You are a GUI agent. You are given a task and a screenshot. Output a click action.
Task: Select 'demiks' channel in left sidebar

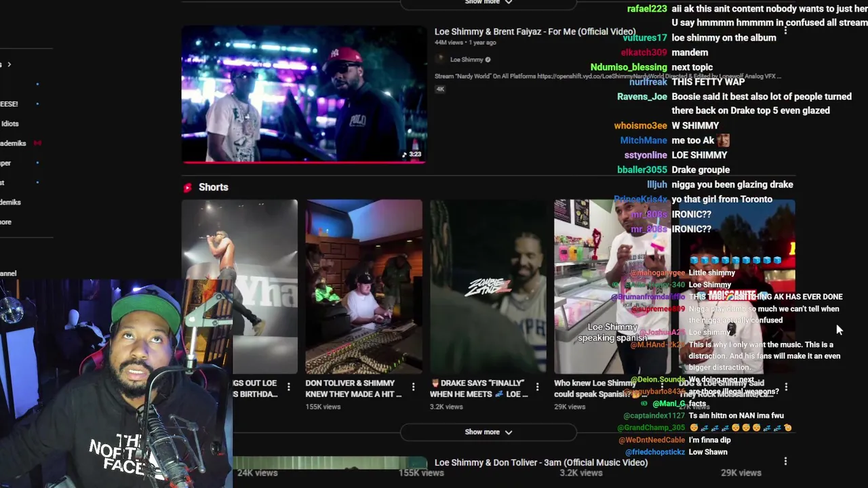point(10,202)
